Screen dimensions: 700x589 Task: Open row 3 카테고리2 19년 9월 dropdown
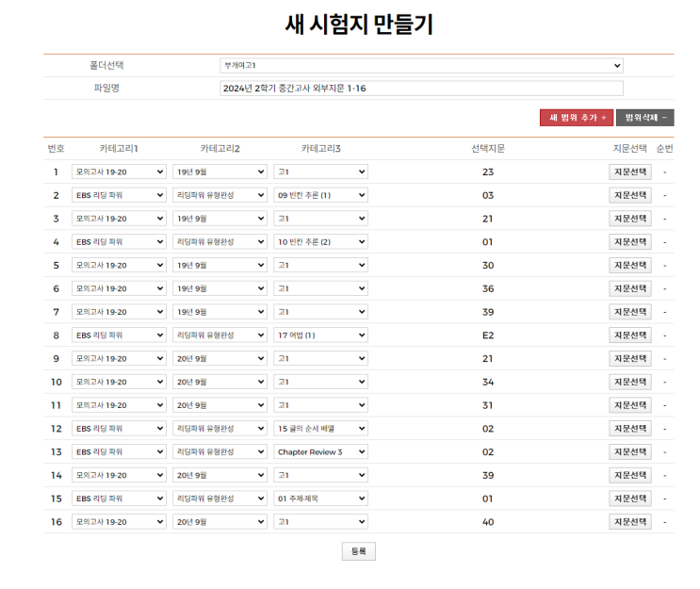220,219
